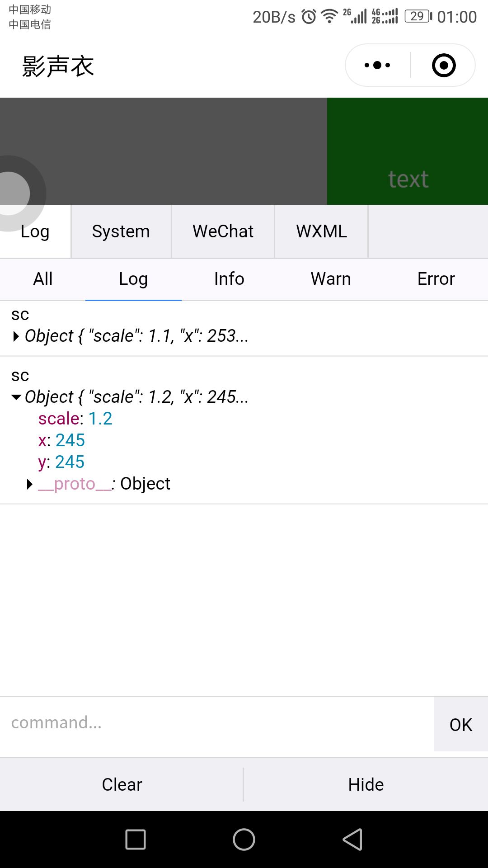This screenshot has height=868, width=488.
Task: Tap the first sc log label
Action: click(x=20, y=314)
